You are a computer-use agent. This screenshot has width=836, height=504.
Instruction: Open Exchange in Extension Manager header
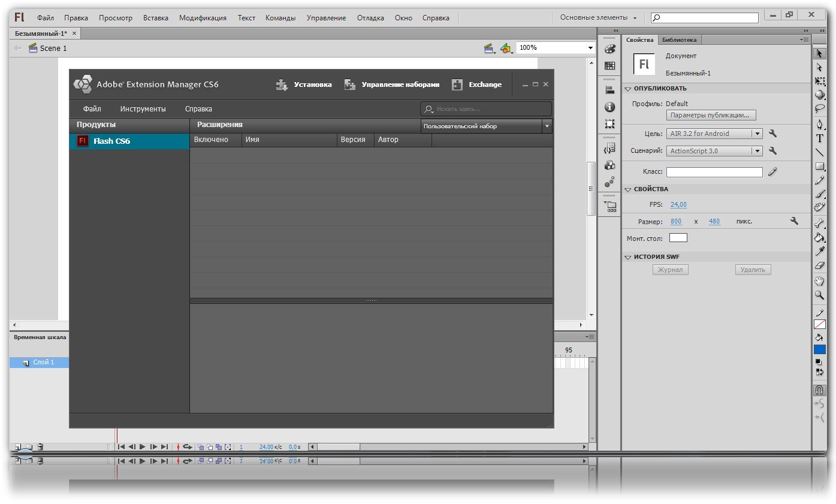click(x=476, y=84)
